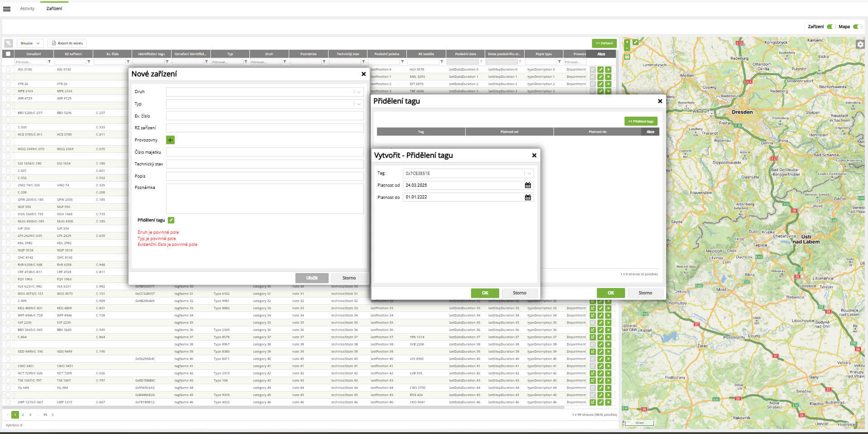Open filter options for Druh column
This screenshot has height=434, width=868.
click(285, 62)
